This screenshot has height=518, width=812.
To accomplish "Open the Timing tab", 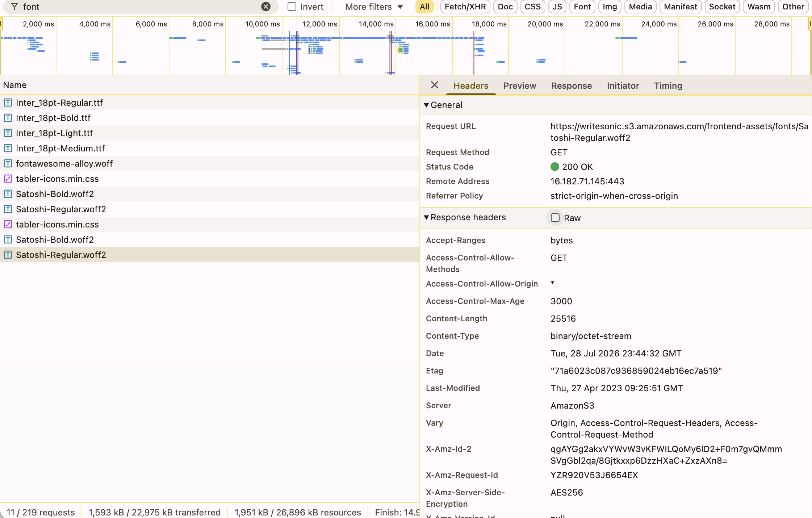I will point(668,85).
